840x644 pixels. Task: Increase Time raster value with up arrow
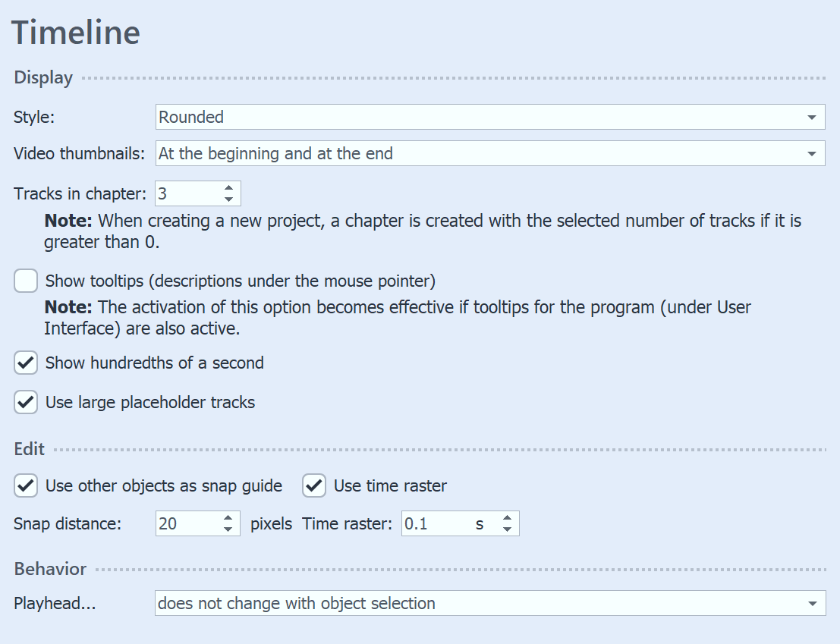pos(508,518)
